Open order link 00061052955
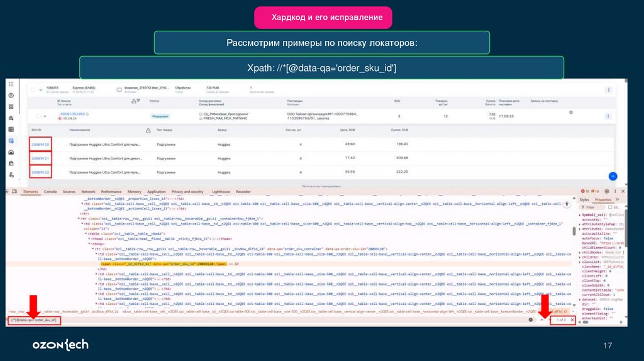The height and width of the screenshot is (361, 644). (72, 114)
